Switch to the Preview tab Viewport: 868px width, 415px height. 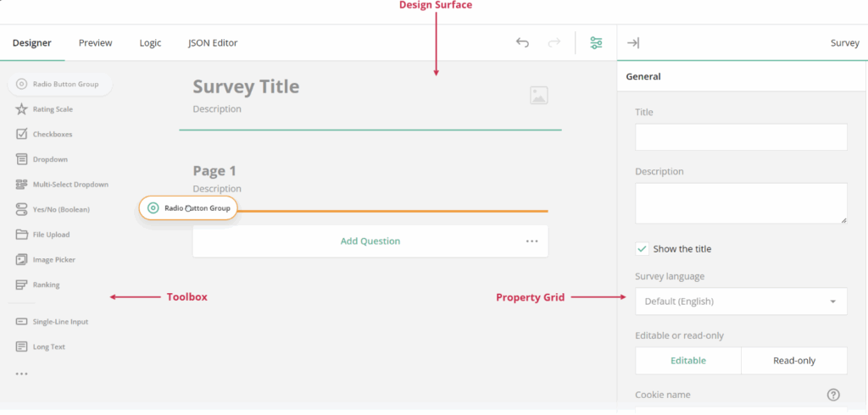click(95, 43)
